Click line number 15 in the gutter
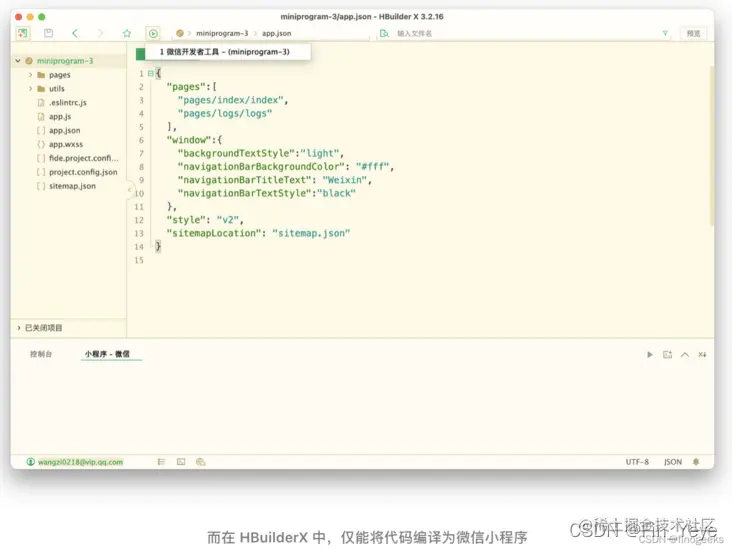Viewport: 732px width, 550px height. pos(139,260)
